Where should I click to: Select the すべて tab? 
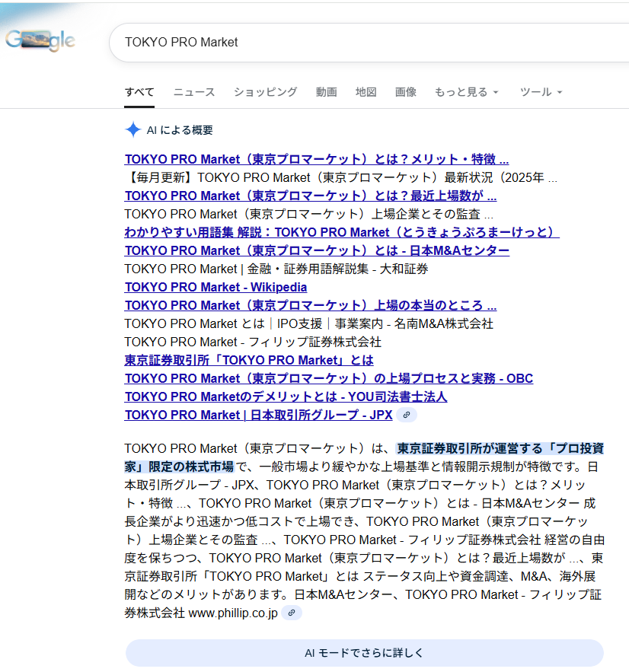[139, 92]
